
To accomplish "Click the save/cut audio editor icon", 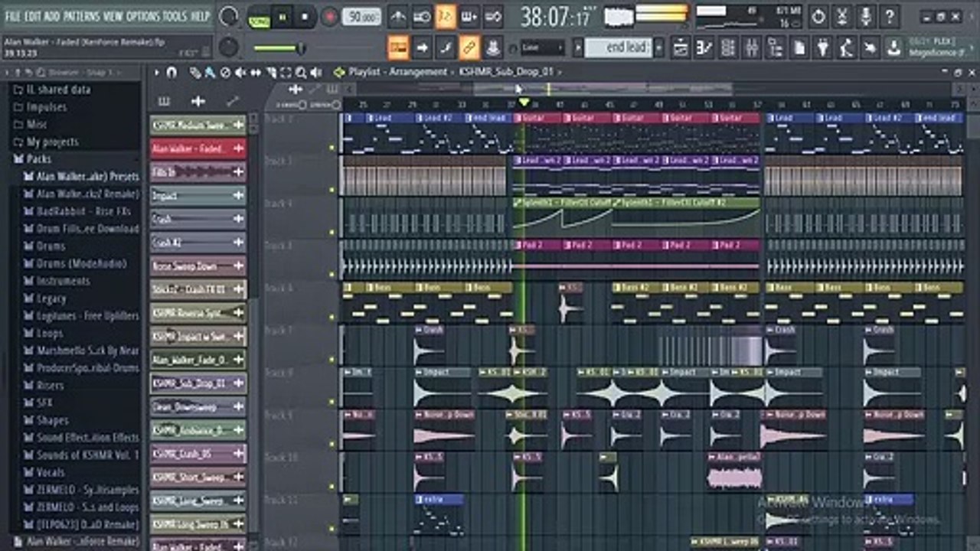I will [842, 16].
